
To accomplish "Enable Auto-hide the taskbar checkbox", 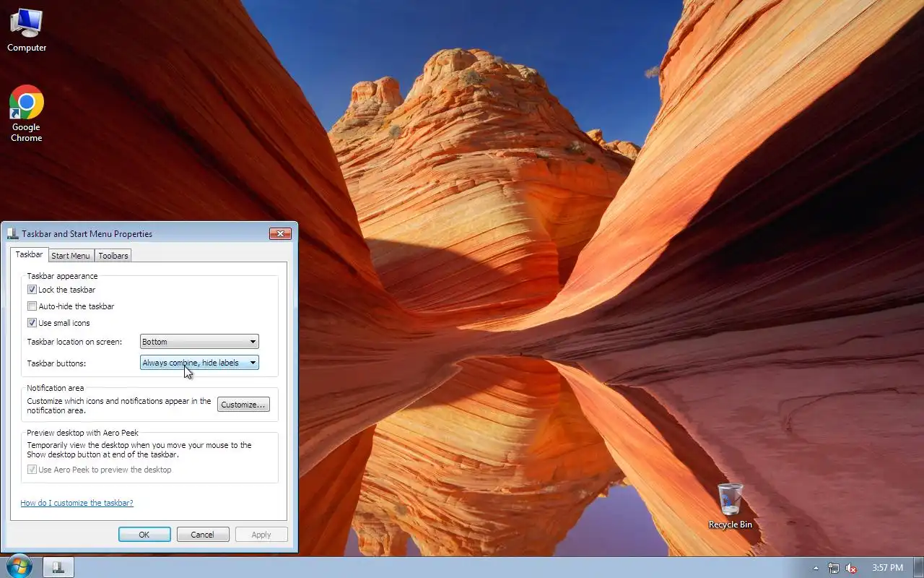I will [x=32, y=306].
